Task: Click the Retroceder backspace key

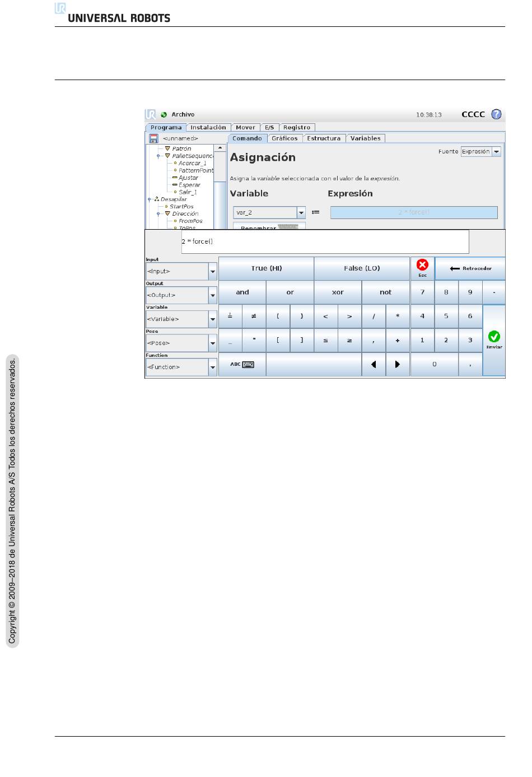Action: [x=470, y=268]
